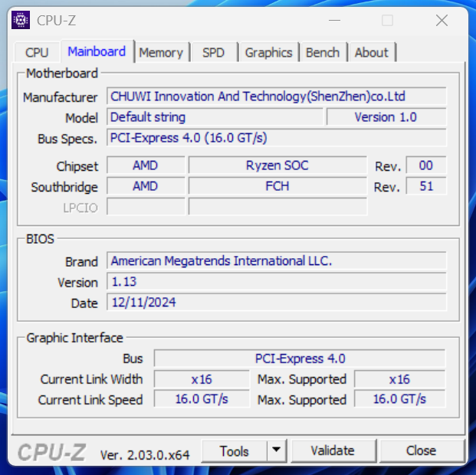Click the Validate button
The width and height of the screenshot is (476, 475).
tap(333, 450)
